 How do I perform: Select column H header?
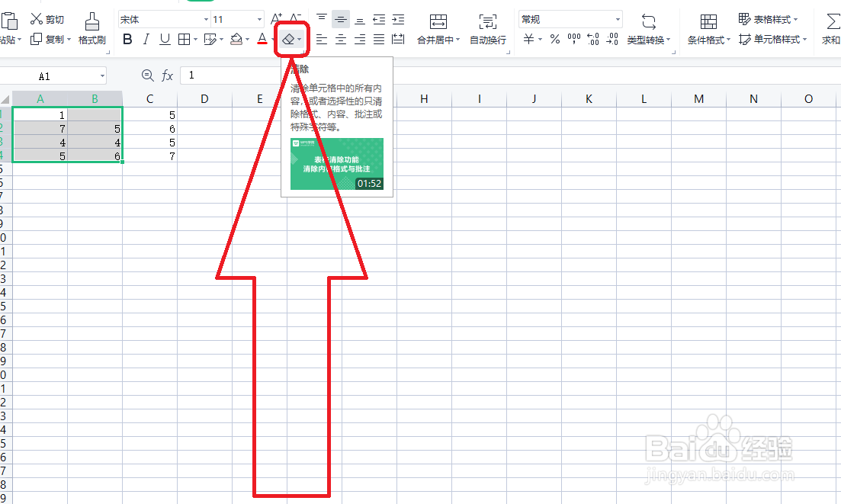click(x=424, y=98)
